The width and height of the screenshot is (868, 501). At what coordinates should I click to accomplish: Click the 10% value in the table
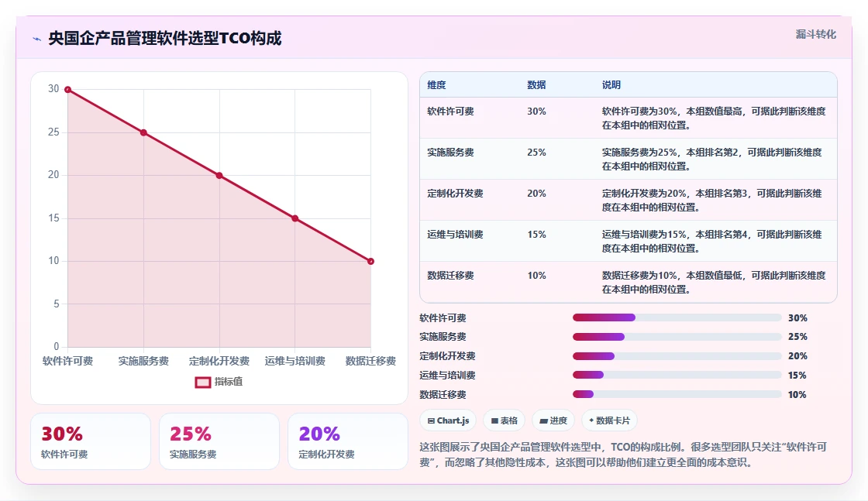[536, 276]
